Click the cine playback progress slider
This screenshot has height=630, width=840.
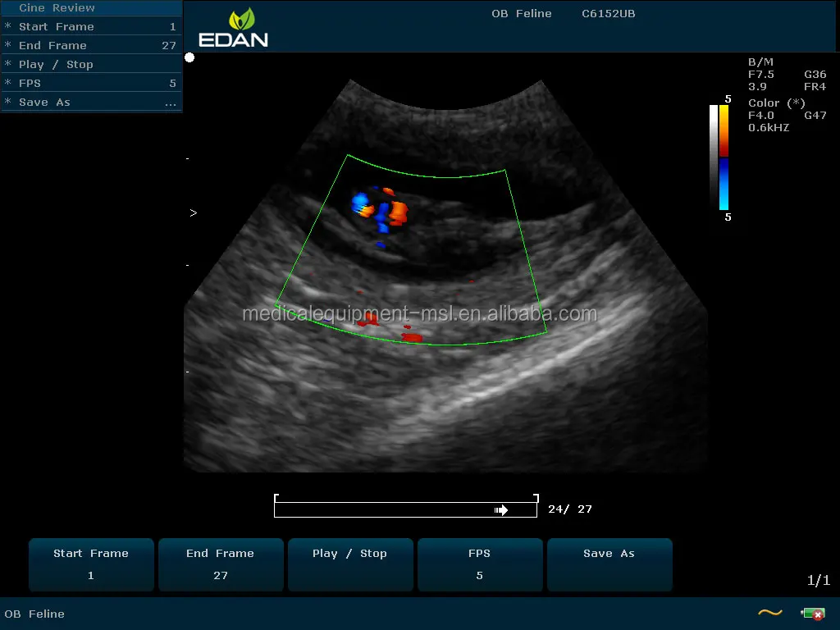[405, 507]
